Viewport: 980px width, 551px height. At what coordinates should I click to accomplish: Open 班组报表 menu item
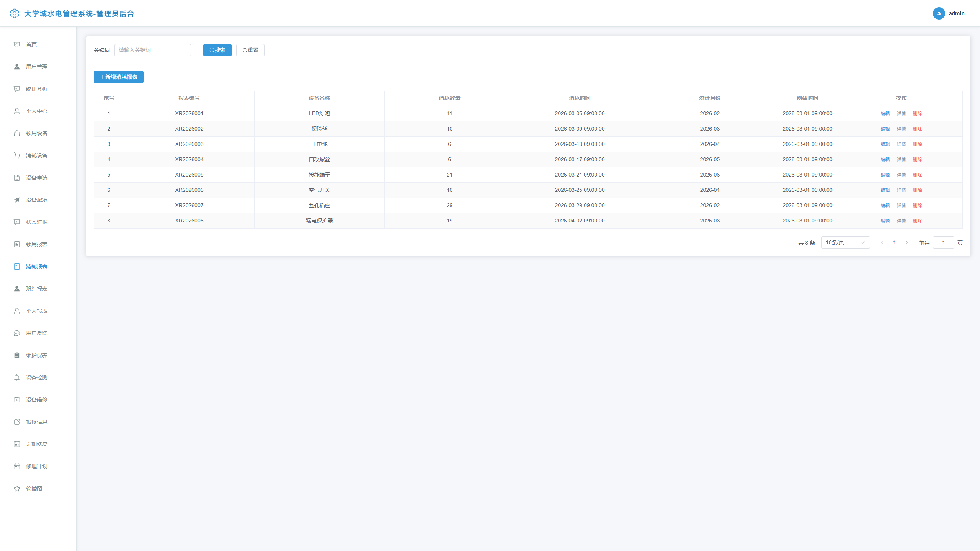[x=38, y=289]
